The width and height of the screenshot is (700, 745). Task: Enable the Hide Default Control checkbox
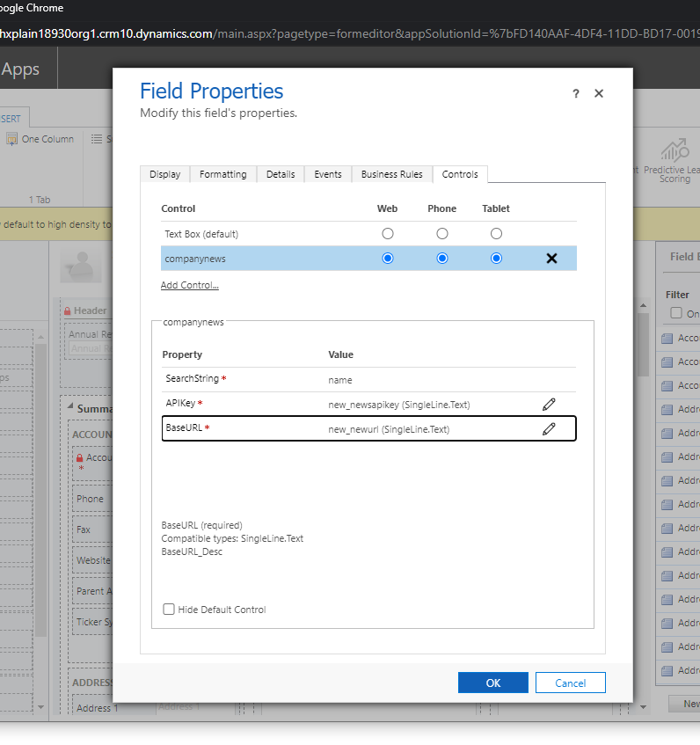point(169,610)
